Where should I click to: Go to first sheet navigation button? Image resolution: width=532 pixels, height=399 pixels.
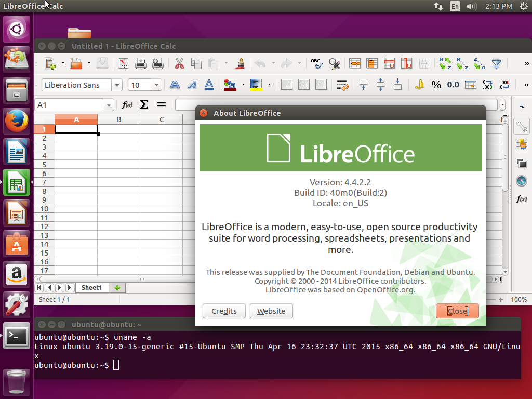point(39,288)
